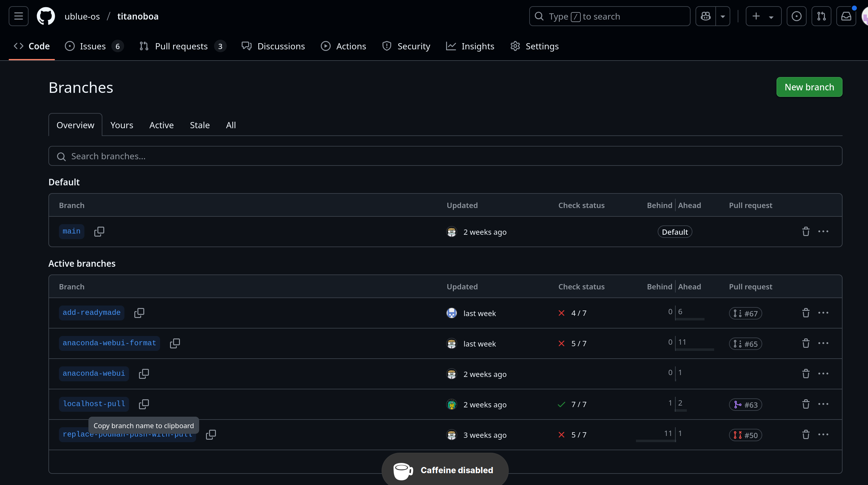Open more options for main branch
The height and width of the screenshot is (485, 868).
click(823, 231)
